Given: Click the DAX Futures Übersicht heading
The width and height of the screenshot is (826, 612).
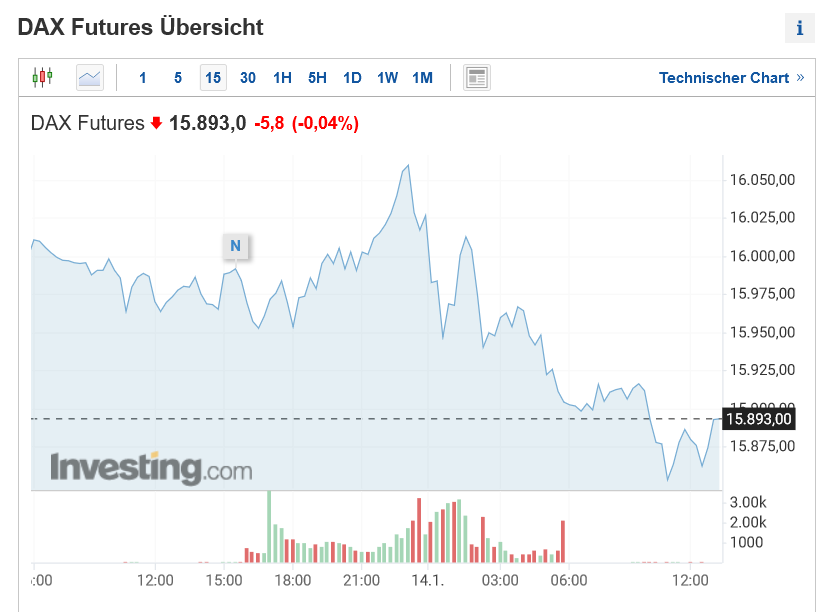Looking at the screenshot, I should pos(141,27).
